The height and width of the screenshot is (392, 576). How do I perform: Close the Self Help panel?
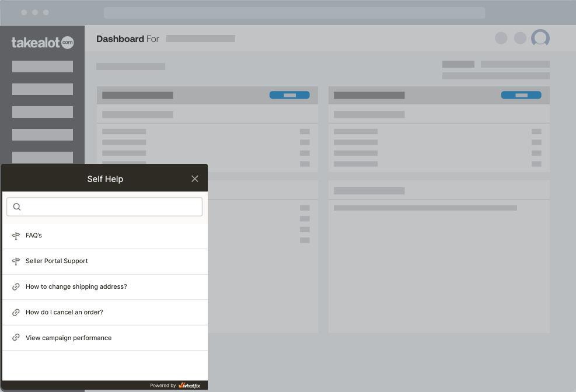pyautogui.click(x=195, y=178)
